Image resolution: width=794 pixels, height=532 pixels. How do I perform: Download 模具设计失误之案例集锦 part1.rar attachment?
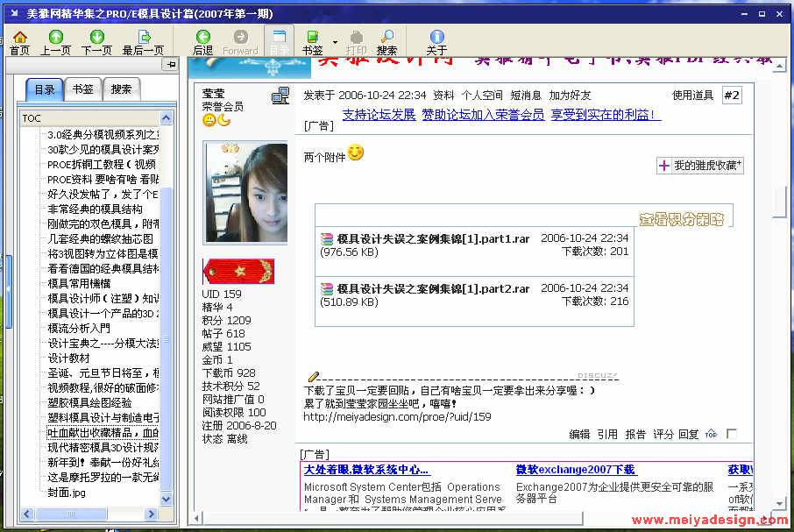[x=433, y=238]
